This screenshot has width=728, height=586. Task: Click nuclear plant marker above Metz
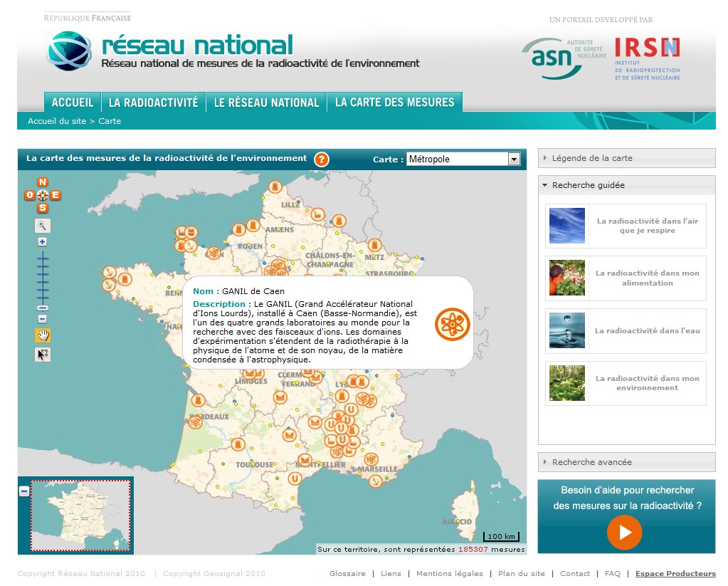pos(375,245)
